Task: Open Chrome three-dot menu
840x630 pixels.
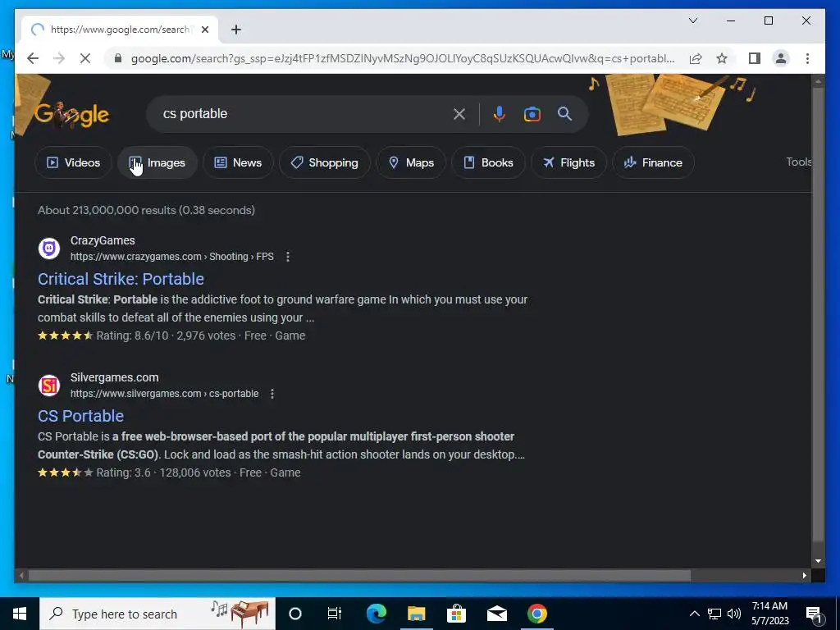Action: [x=807, y=58]
